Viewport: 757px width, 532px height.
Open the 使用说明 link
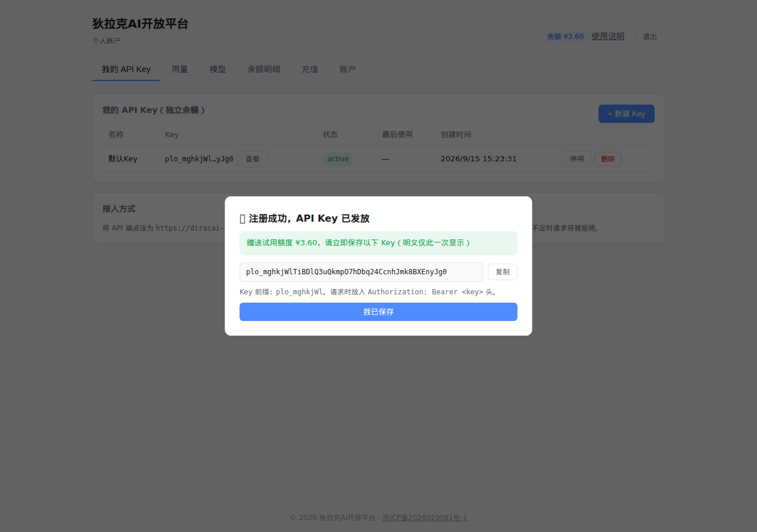(608, 37)
